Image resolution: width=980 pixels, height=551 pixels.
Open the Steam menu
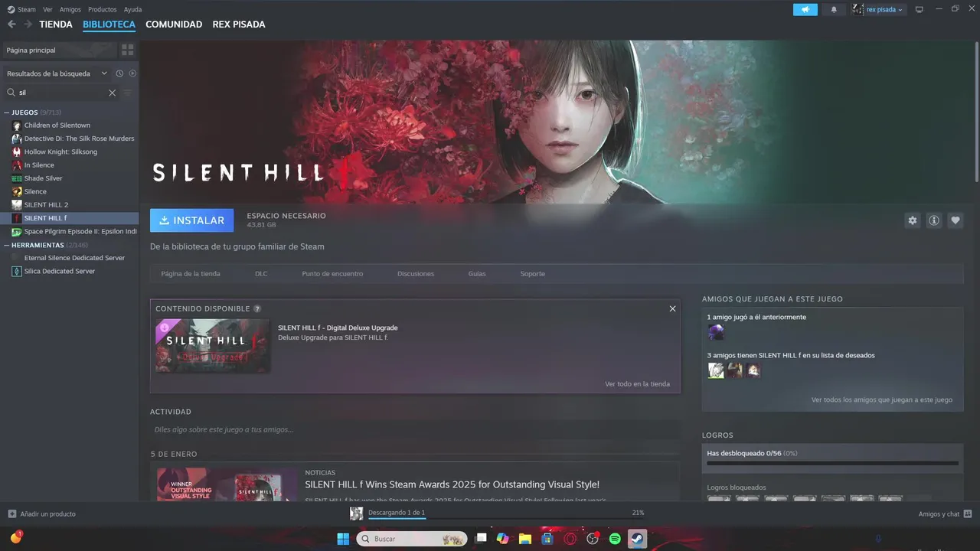click(26, 9)
